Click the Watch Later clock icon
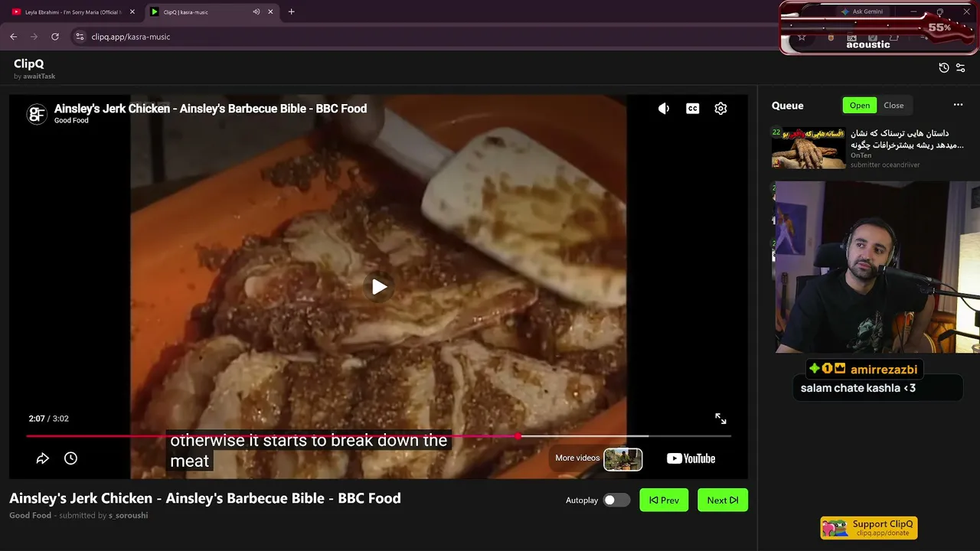The height and width of the screenshot is (551, 980). pyautogui.click(x=70, y=458)
